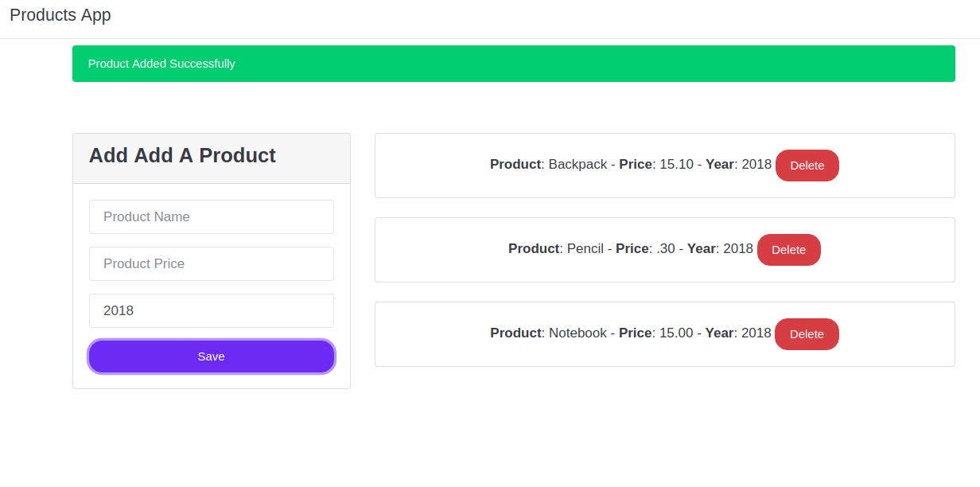The height and width of the screenshot is (487, 980).
Task: Focus the Product Name input field
Action: point(212,216)
